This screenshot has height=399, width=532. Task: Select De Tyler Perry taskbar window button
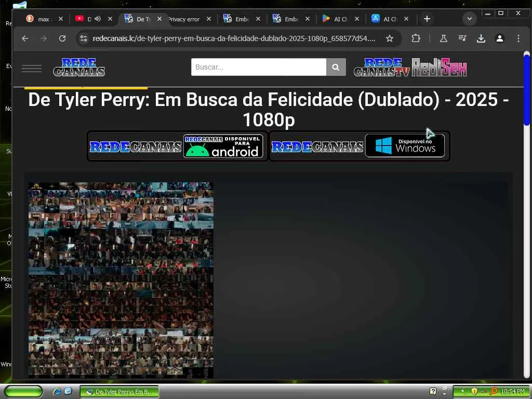[x=119, y=392]
